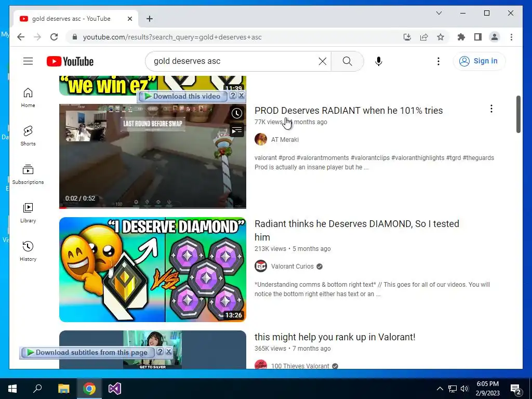Open the YouTube hamburger guide menu

click(x=28, y=61)
